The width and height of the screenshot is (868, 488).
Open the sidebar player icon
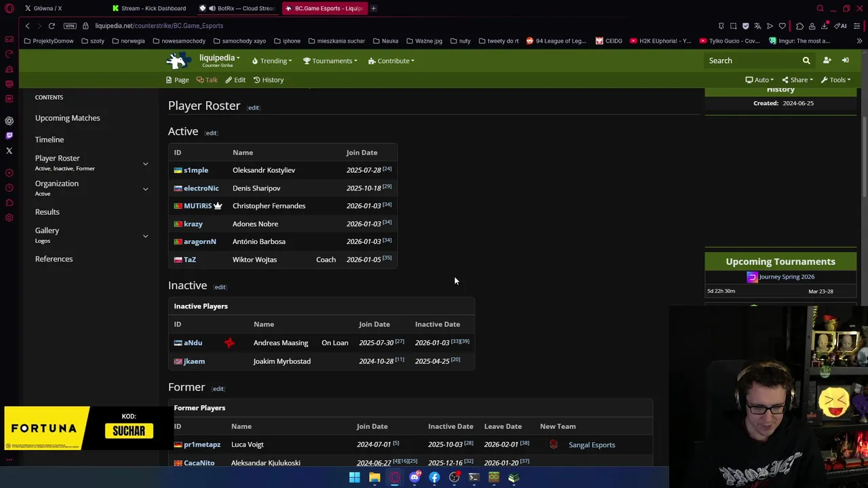[9, 173]
